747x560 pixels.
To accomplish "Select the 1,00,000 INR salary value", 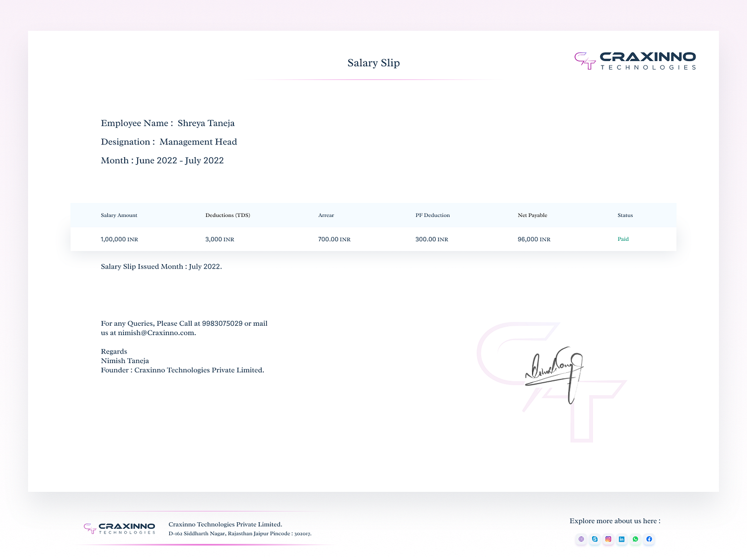I will (x=120, y=239).
